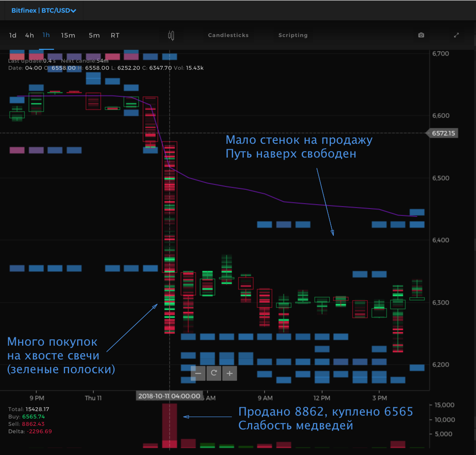Click the 6,700 price axis label

pos(441,54)
